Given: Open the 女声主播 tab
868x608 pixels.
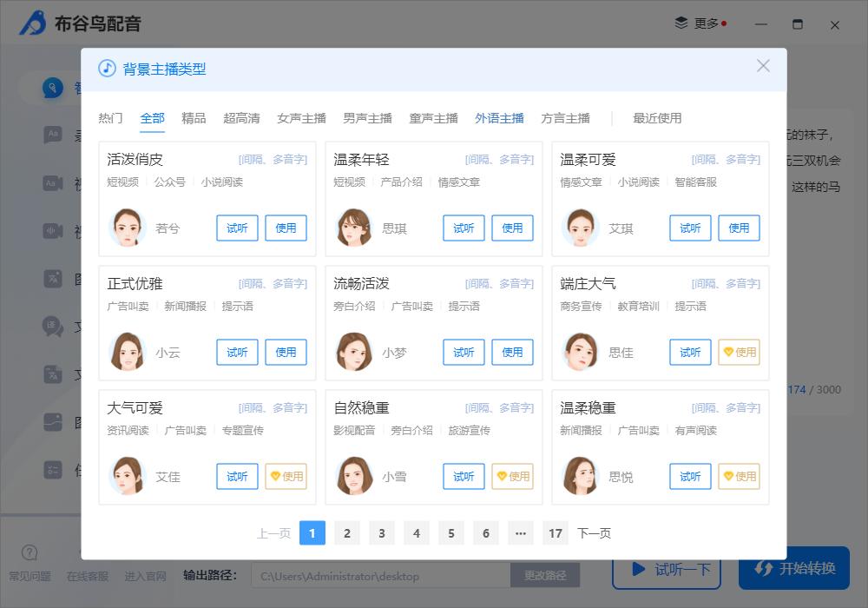Looking at the screenshot, I should (301, 118).
